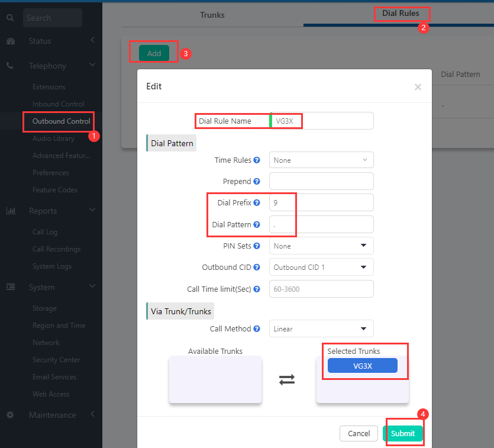494x448 pixels.
Task: Open help for Dial Prefix
Action: coord(257,202)
